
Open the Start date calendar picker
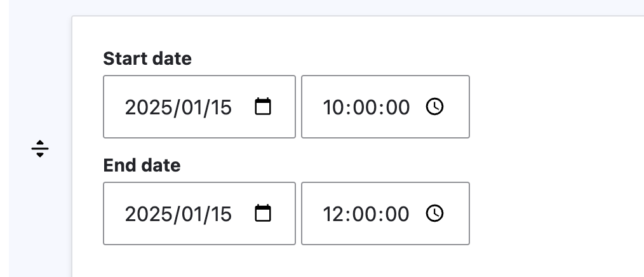tap(262, 107)
